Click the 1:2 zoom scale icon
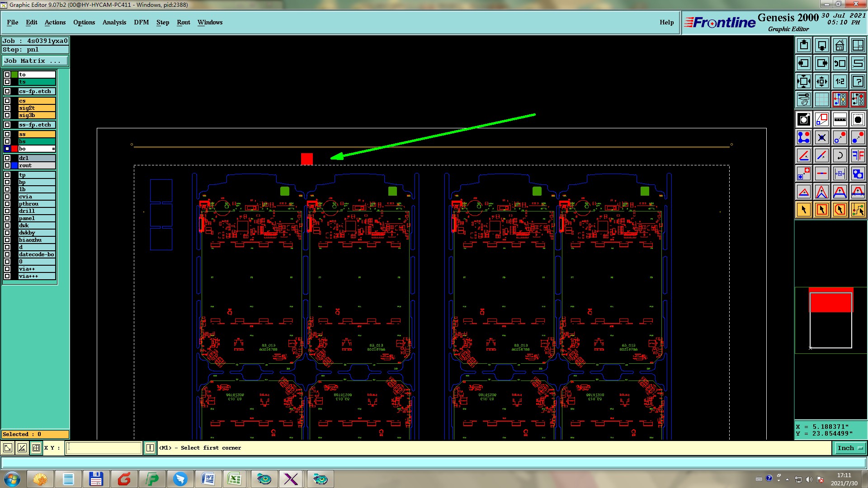Image resolution: width=868 pixels, height=488 pixels. point(840,81)
